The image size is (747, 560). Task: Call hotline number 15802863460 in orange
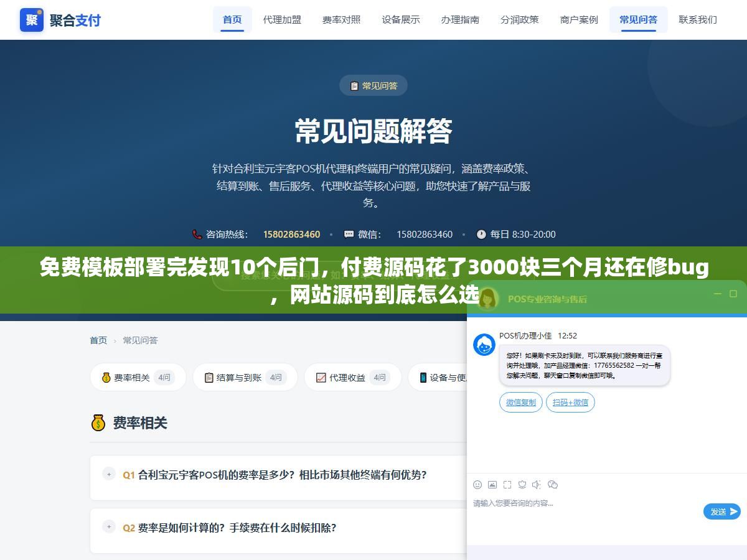click(x=291, y=234)
